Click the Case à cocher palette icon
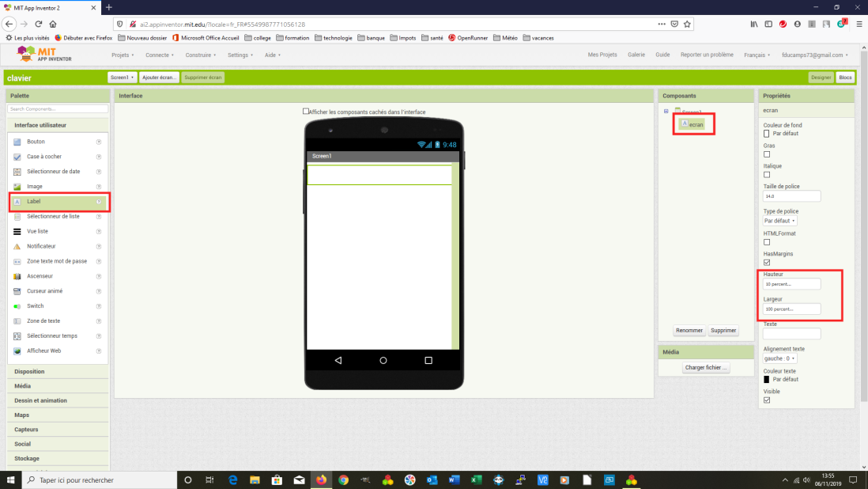 tap(17, 157)
